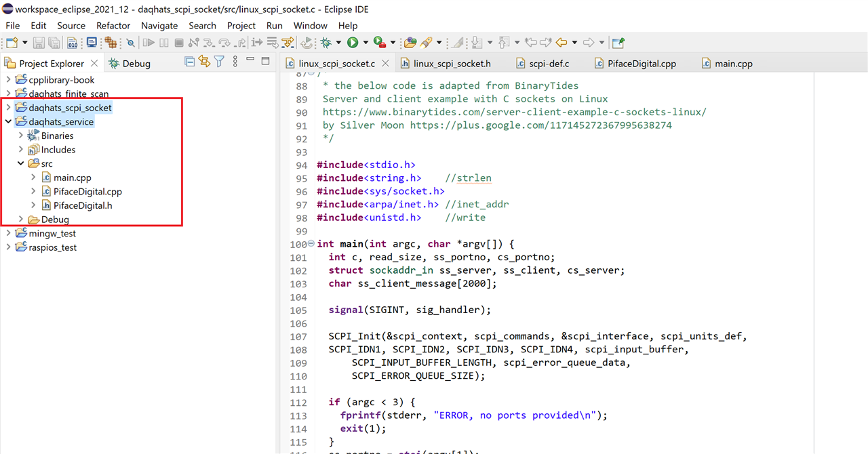Viewport: 868px width, 454px height.
Task: Click the Back navigation yellow arrow
Action: point(561,43)
